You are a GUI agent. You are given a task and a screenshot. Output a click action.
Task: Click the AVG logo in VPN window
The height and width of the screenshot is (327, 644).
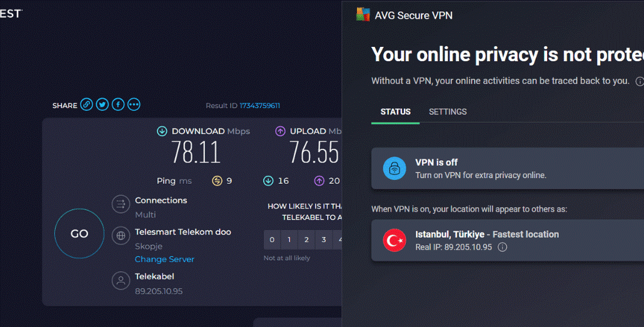pyautogui.click(x=363, y=15)
